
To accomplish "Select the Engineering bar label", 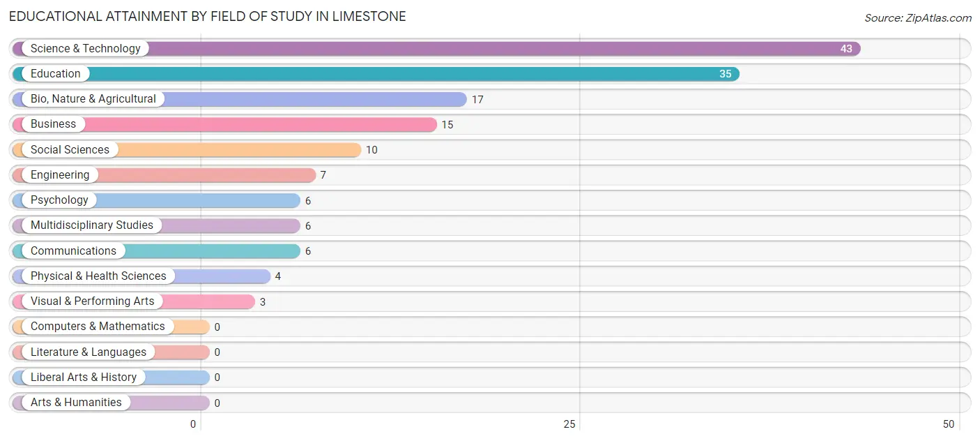I will click(x=60, y=174).
